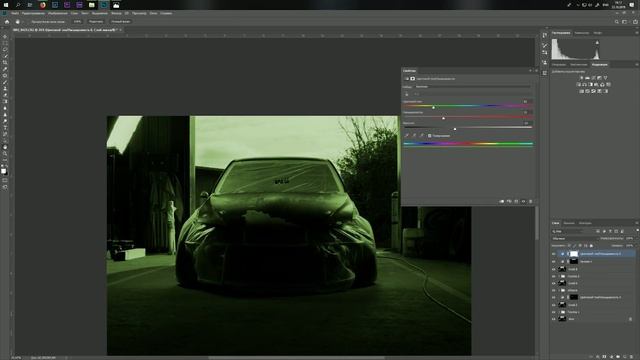Viewport: 640px width, 360px height.
Task: Hide the Группа 1 layer group
Action: tap(553, 312)
